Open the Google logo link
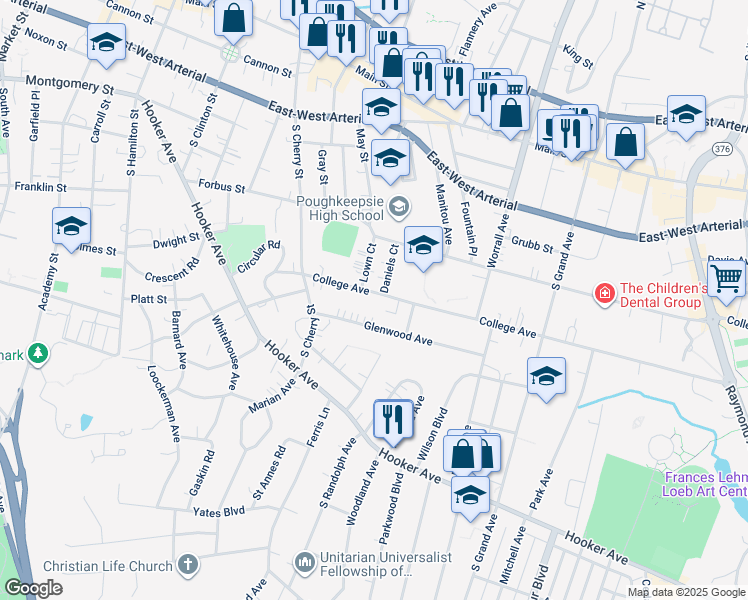748x600 pixels. (x=33, y=588)
